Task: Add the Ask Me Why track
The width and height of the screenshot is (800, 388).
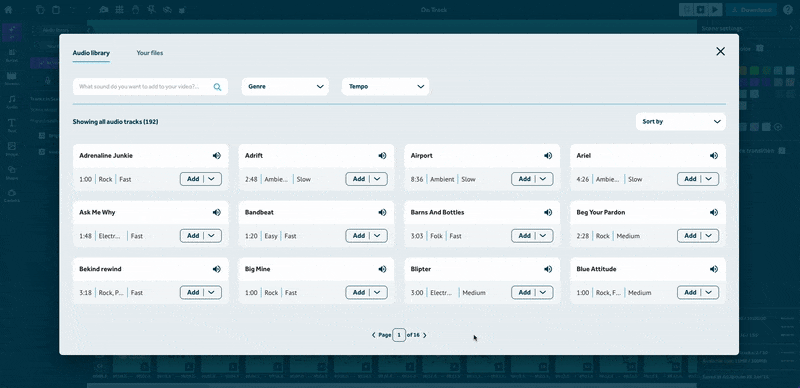Action: 193,236
